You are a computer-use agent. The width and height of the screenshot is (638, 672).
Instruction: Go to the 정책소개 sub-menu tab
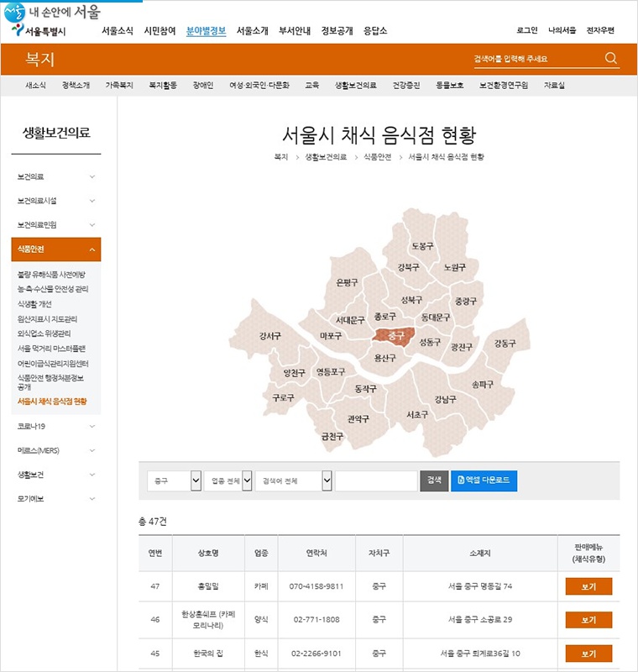point(76,86)
